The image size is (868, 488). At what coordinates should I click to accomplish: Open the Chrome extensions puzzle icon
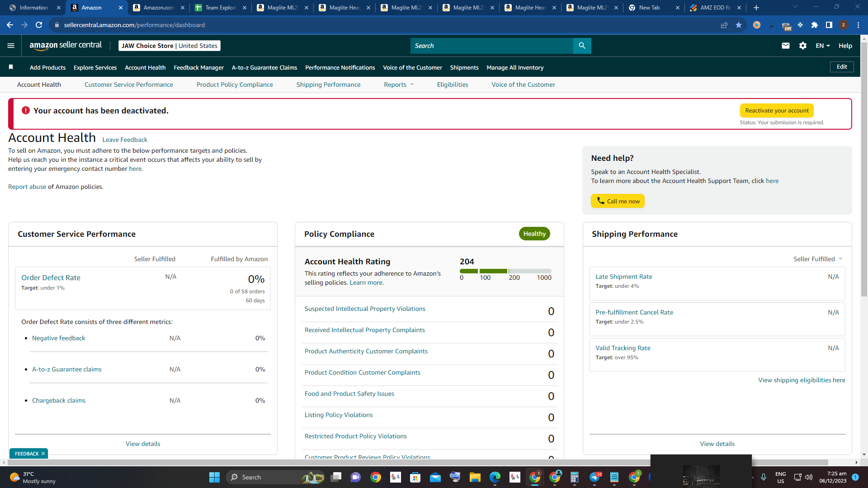click(x=815, y=25)
